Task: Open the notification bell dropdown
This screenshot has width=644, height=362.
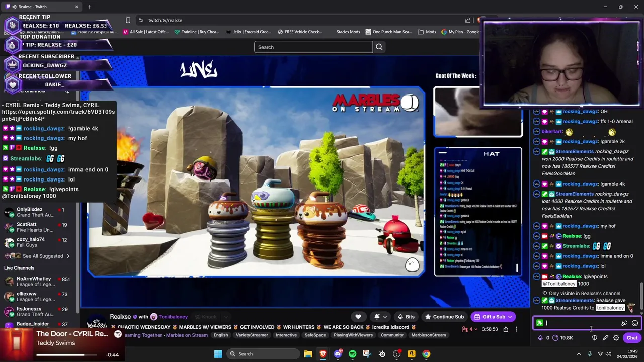Action: (380, 317)
